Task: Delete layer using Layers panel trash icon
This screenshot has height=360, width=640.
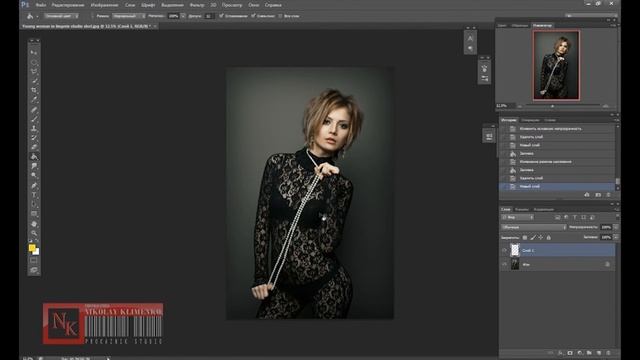Action: coord(608,353)
